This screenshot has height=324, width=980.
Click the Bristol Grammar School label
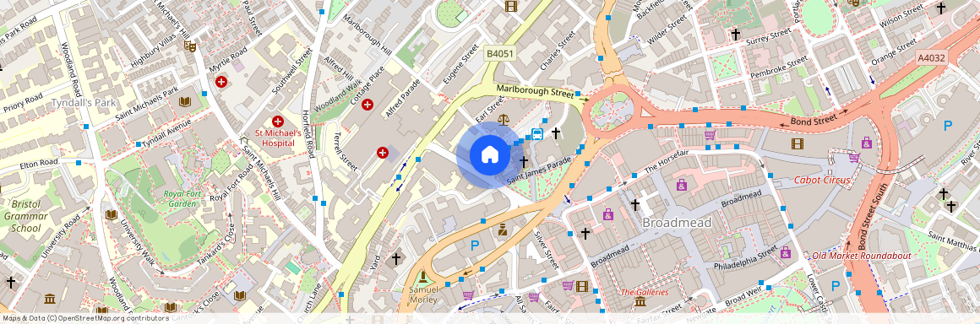25,216
